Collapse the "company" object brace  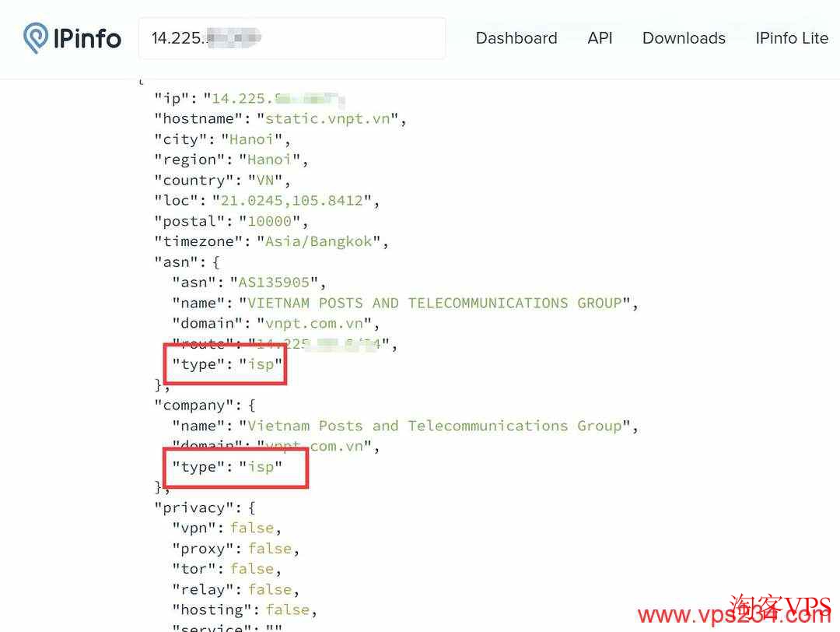[x=250, y=406]
